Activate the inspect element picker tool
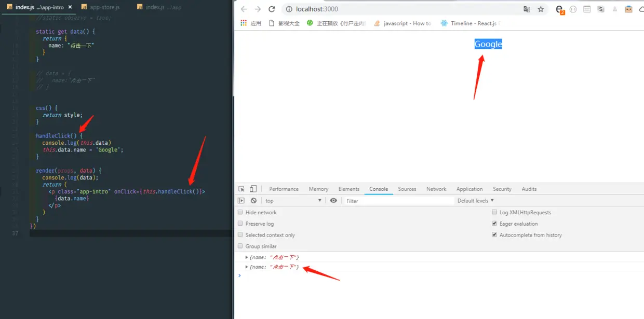Image resolution: width=644 pixels, height=319 pixels. [x=242, y=189]
